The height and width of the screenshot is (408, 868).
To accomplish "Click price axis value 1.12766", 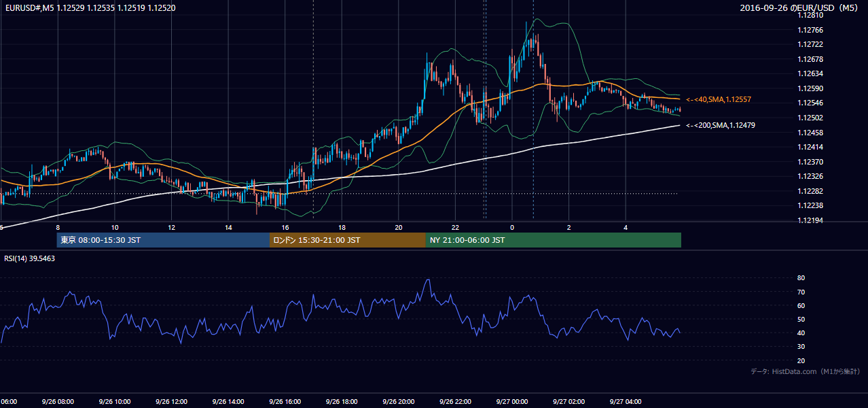I will pyautogui.click(x=812, y=30).
